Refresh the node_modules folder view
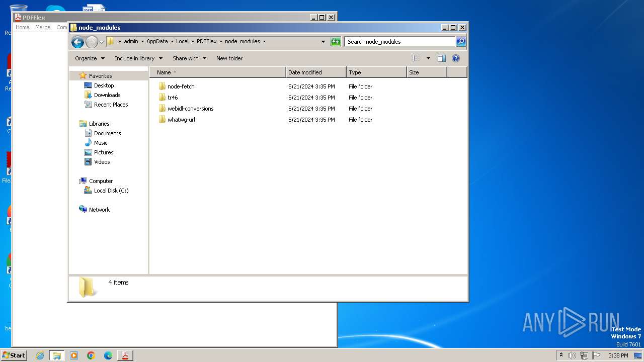The width and height of the screenshot is (644, 362). coord(336,42)
